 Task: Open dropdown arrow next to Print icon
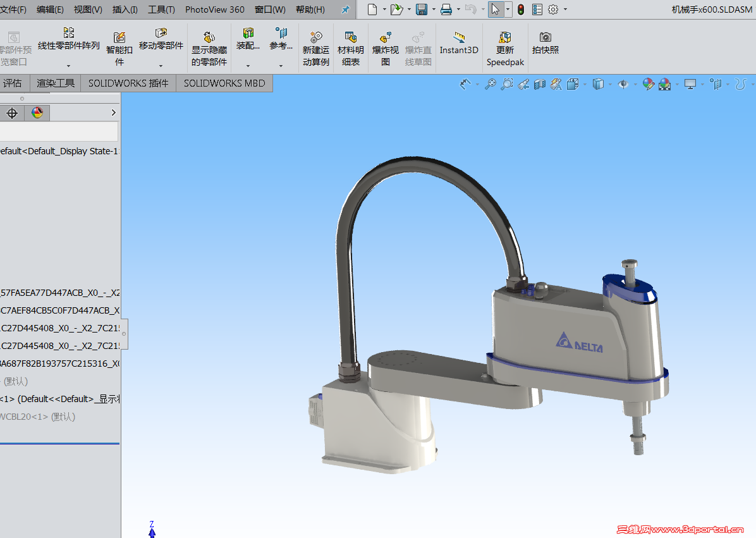[x=458, y=9]
